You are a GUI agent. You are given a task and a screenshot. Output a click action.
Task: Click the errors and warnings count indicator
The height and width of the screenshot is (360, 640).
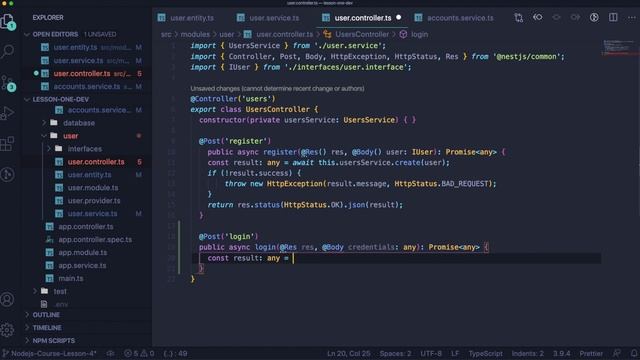139,353
